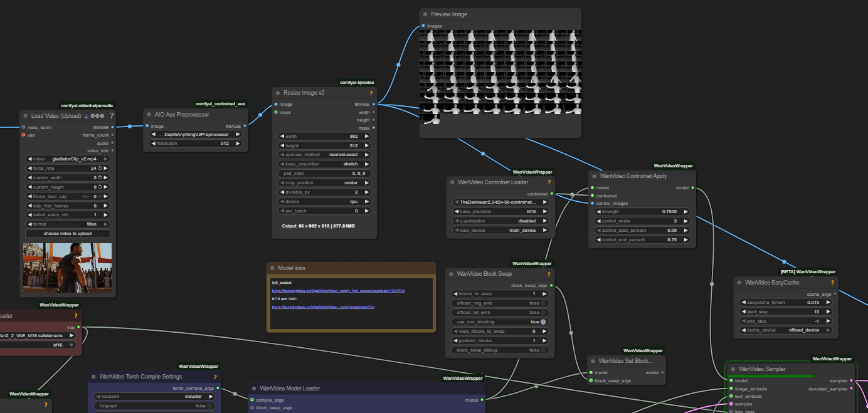
Task: Click the WanVideo Block Swap help icon
Action: [548, 274]
